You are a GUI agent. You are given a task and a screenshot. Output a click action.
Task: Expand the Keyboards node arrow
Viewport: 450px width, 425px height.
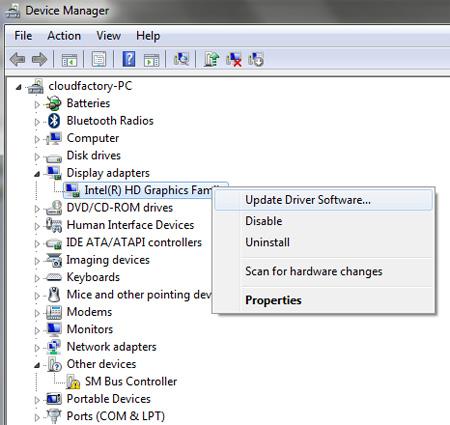coord(37,278)
